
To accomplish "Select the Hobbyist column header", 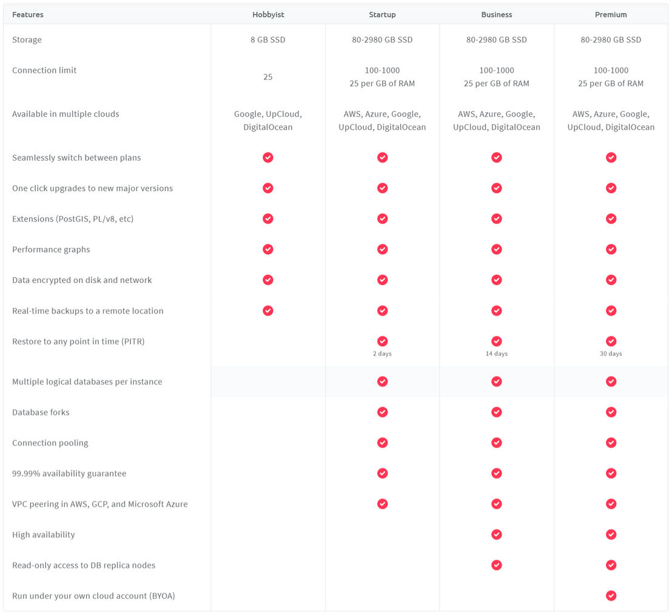I will tap(268, 15).
